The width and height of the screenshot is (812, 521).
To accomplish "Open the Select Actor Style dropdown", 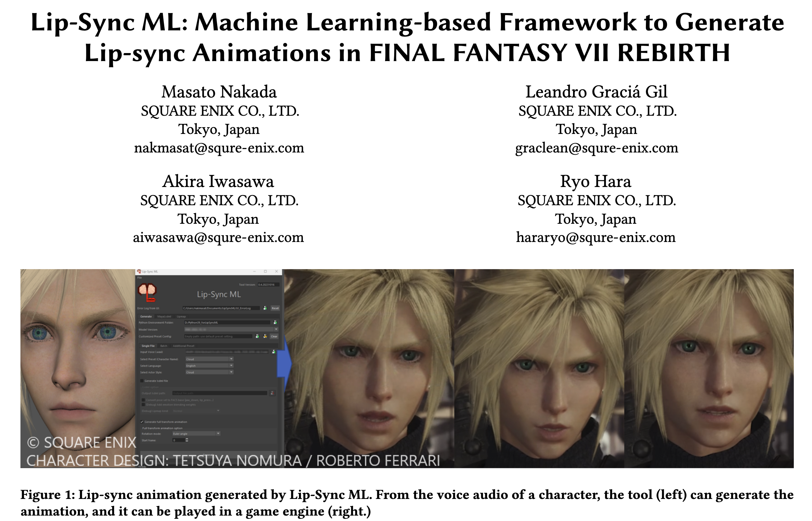I will point(210,372).
